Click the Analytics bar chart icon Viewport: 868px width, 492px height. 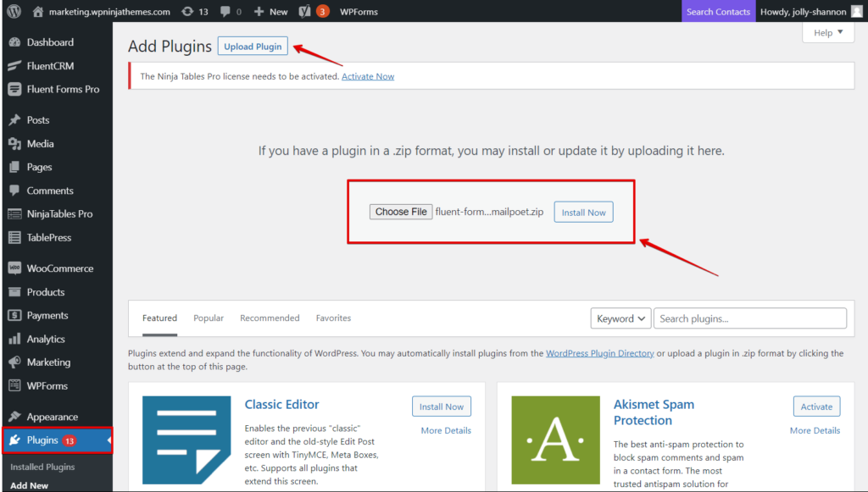click(x=15, y=339)
